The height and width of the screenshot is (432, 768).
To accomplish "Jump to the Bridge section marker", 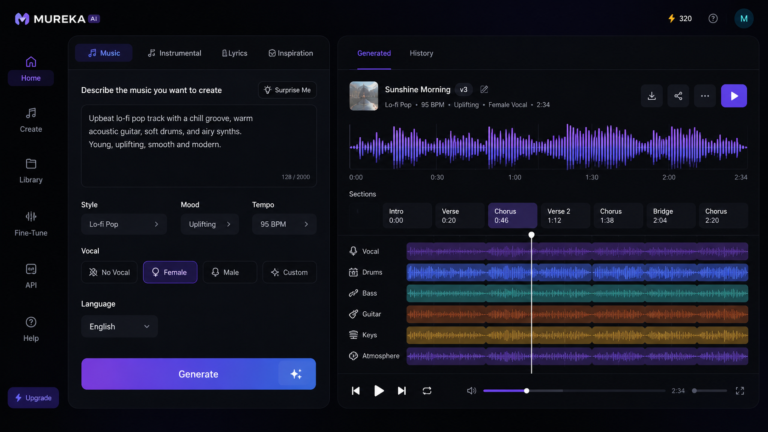I will pyautogui.click(x=671, y=216).
